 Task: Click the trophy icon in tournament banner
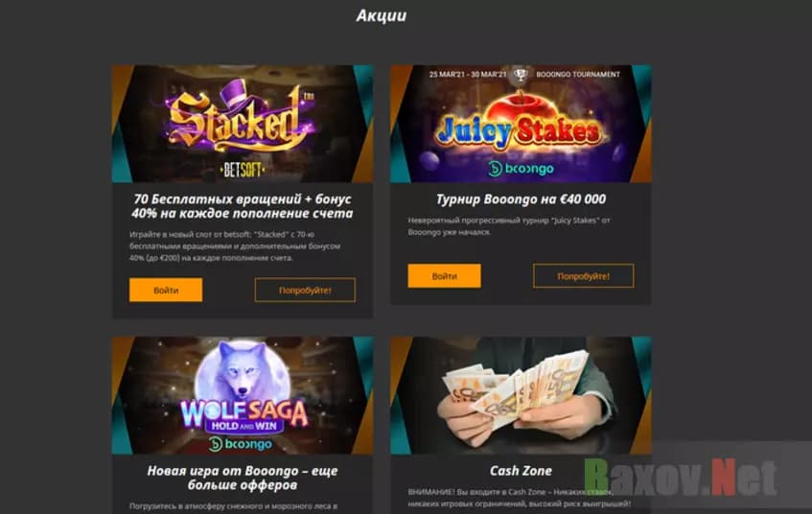pos(521,75)
